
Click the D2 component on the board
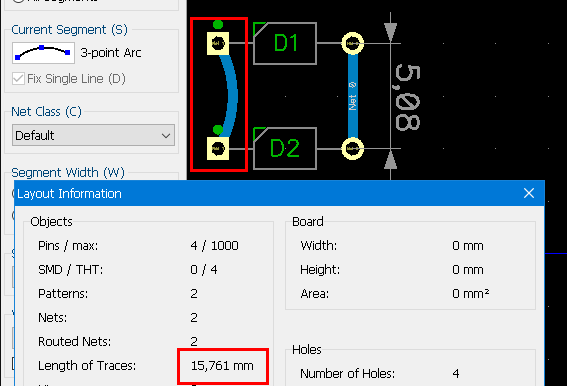pyautogui.click(x=285, y=148)
